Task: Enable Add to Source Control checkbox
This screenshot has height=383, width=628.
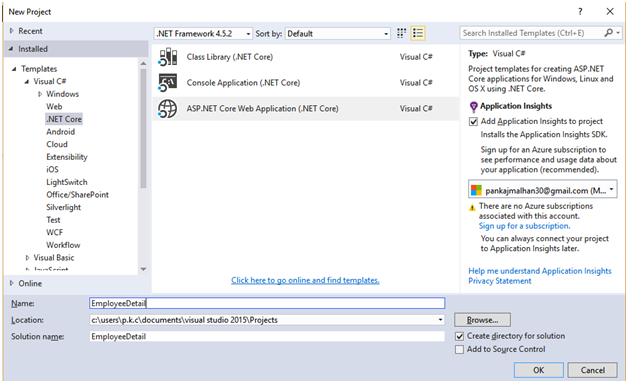Action: coord(459,350)
